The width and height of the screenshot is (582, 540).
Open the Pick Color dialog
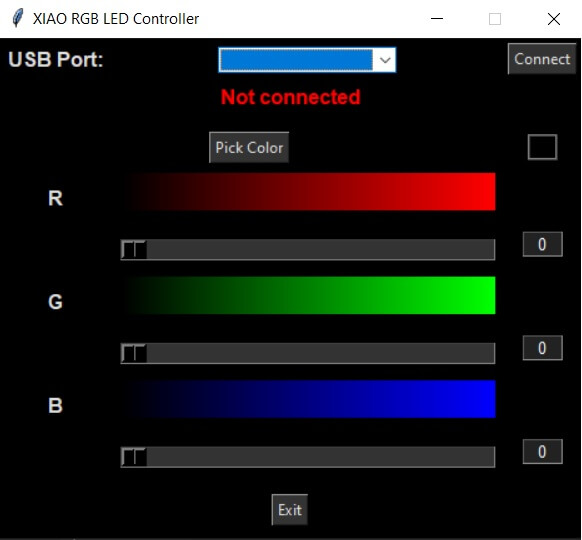click(x=249, y=147)
